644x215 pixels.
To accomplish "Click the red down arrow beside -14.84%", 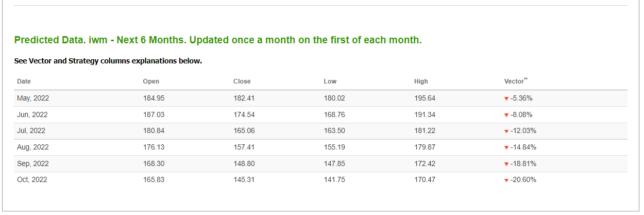I will [506, 147].
